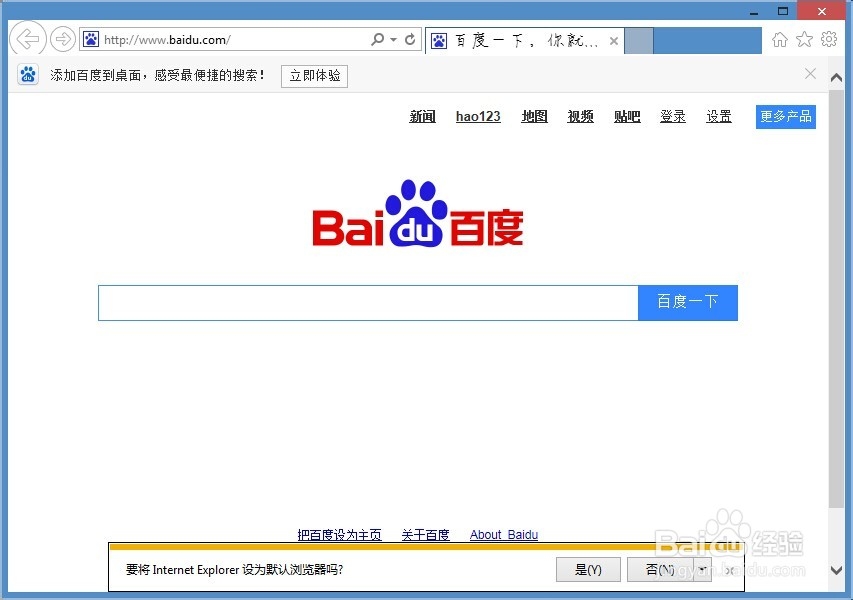Screen dimensions: 853x600
Task: Click the search magnifier icon in address bar
Action: tap(377, 39)
